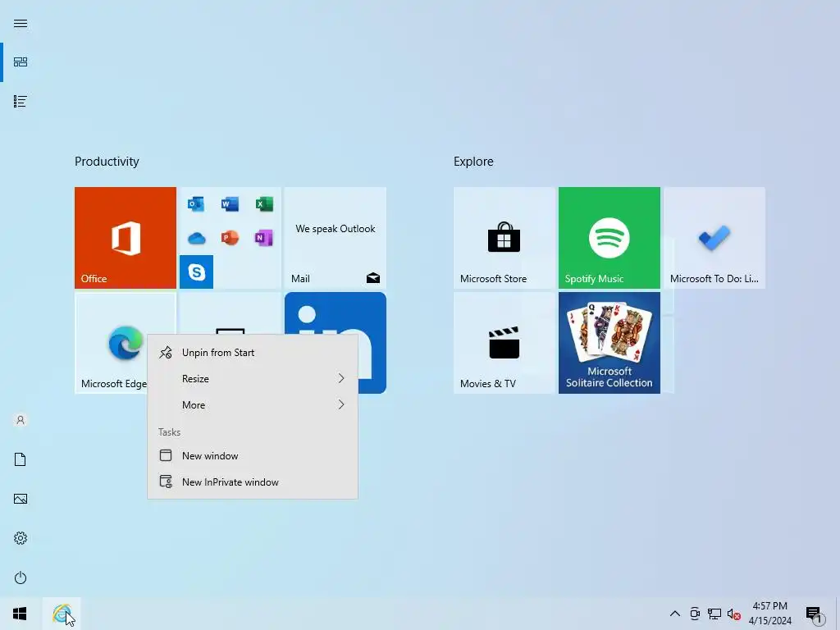Launch Word from the Office folder tile

(x=230, y=204)
